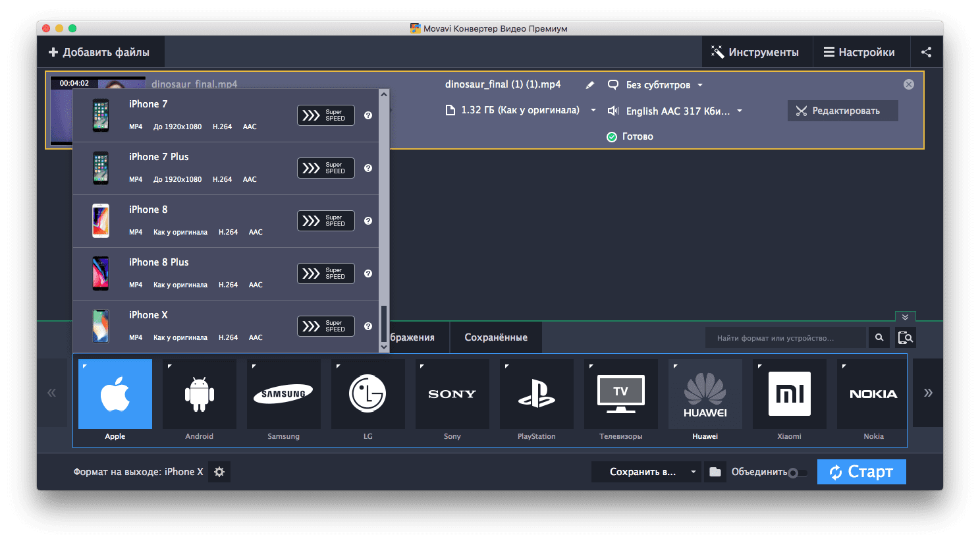
Task: Click the Super Speed badge for iPhone 7 Plus
Action: click(326, 168)
